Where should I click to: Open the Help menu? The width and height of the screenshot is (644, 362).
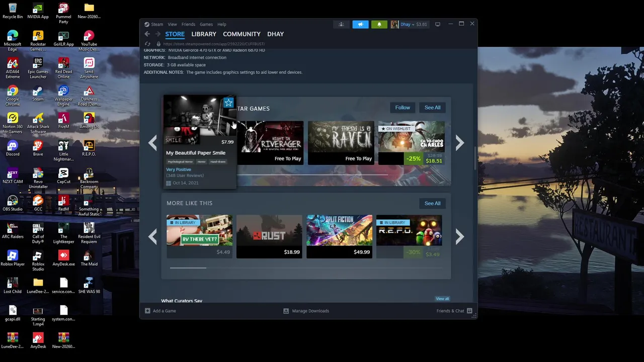click(221, 24)
